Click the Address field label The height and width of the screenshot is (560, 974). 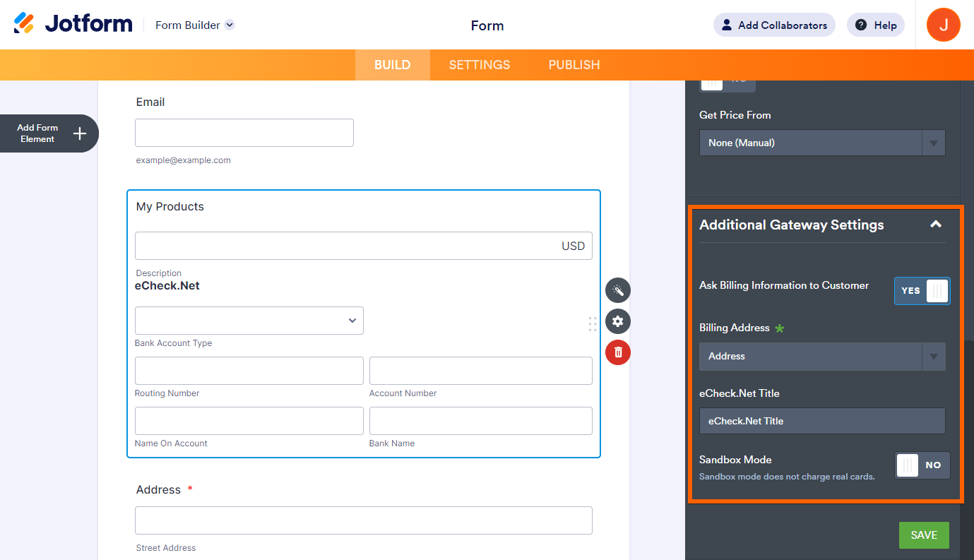pyautogui.click(x=158, y=490)
